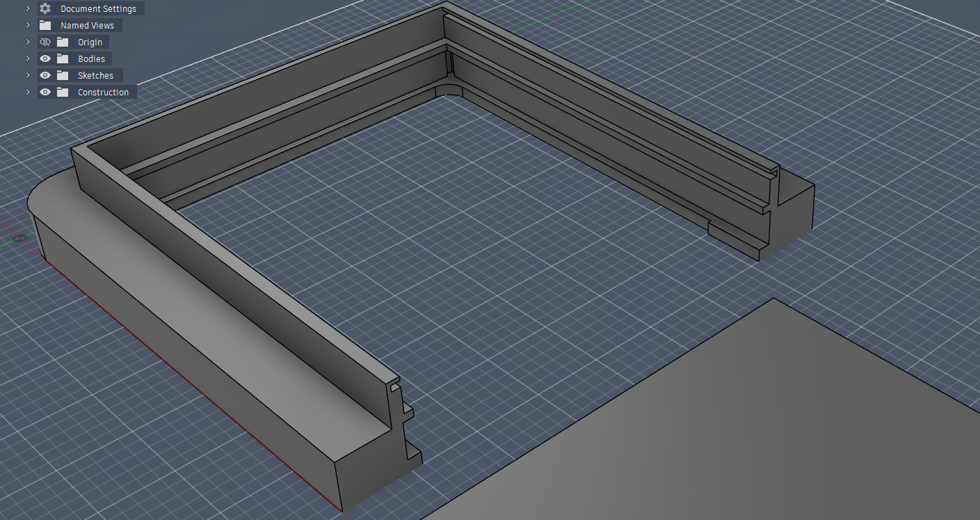Screen dimensions: 980x520
Task: Show the hidden Origin folder
Action: click(x=45, y=42)
